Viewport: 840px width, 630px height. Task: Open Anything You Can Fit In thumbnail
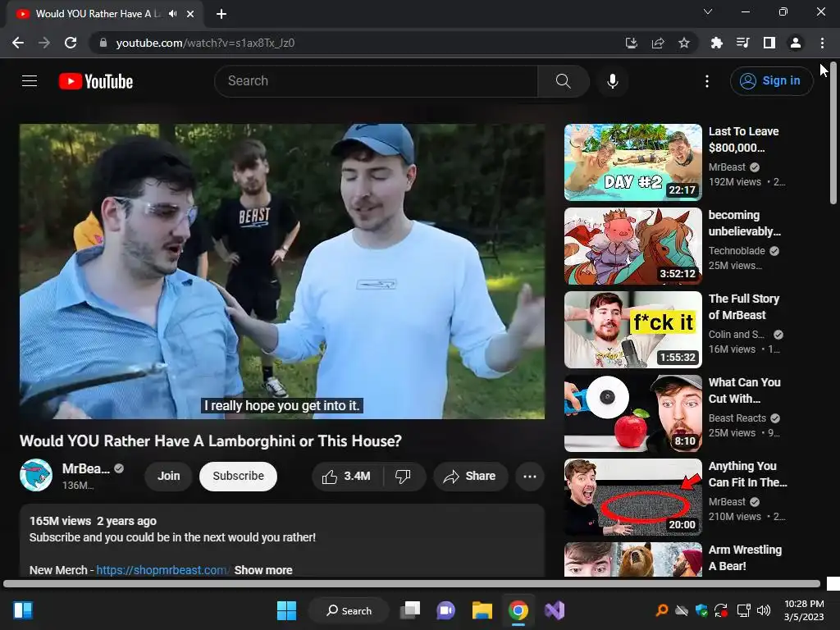(x=632, y=496)
